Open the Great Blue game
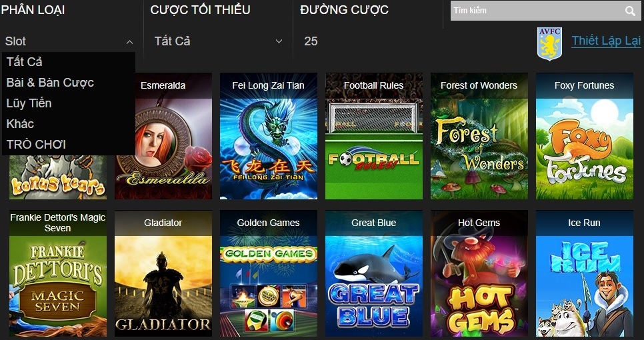Viewport: 644px width, 340px height. [x=374, y=273]
